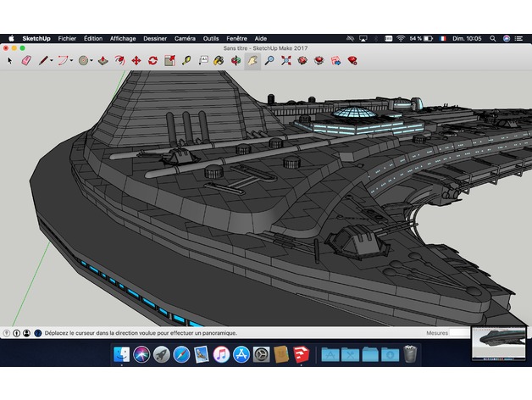Click the Zoom Extents tool
Image resolution: width=532 pixels, height=400 pixels.
point(286,61)
